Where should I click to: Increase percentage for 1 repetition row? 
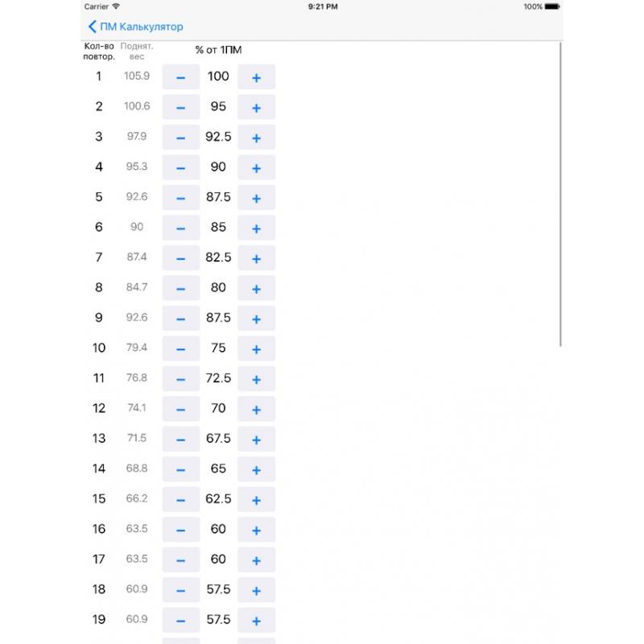(x=256, y=76)
